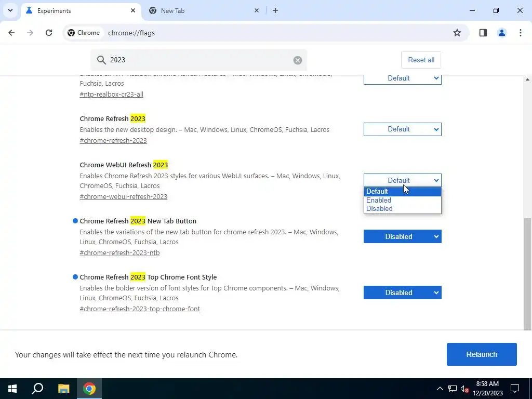Screen dimensions: 532x399
Task: Open the #chrome-refresh-2023-ntb link
Action: tap(119, 253)
